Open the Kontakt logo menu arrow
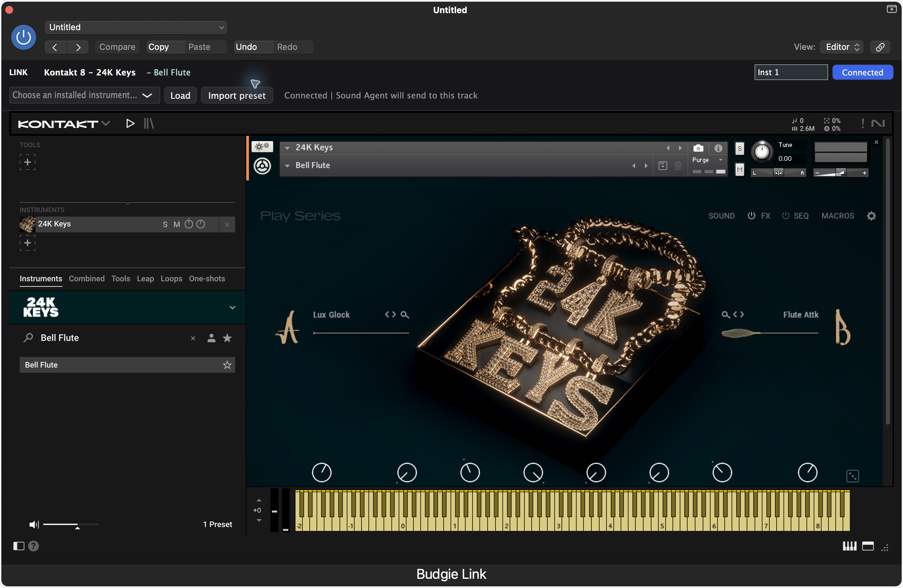 tap(106, 124)
